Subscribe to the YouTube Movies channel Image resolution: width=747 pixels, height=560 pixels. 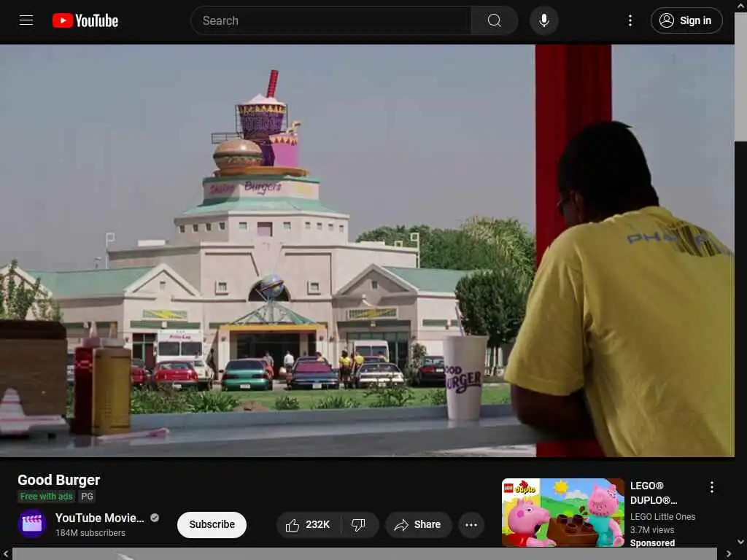(212, 524)
